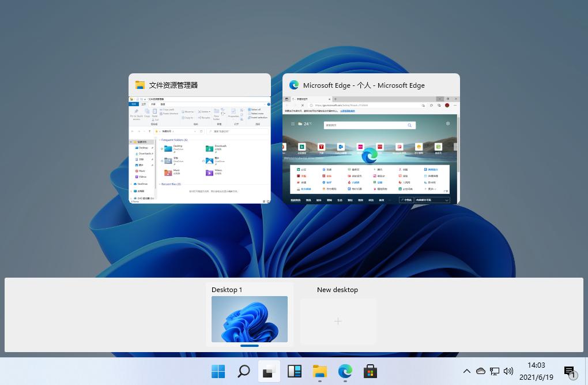
Task: Show hidden tray icons chevron
Action: tap(466, 371)
